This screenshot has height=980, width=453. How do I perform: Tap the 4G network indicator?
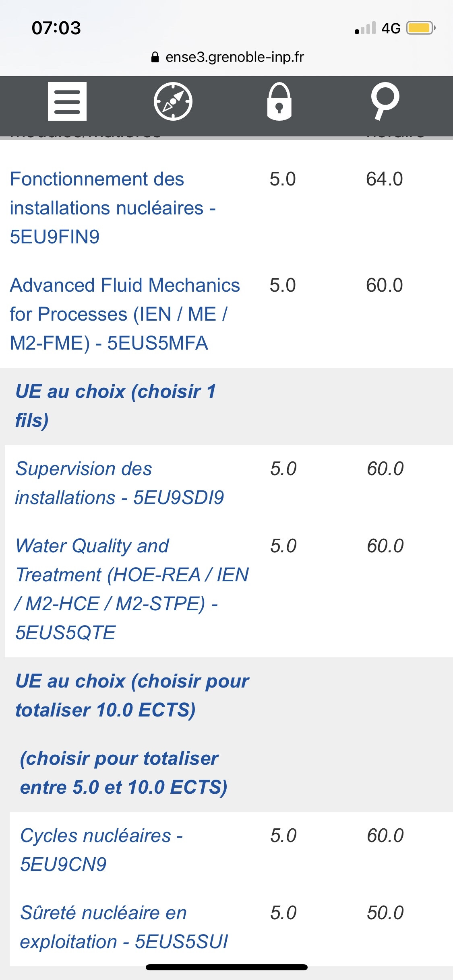(x=391, y=28)
